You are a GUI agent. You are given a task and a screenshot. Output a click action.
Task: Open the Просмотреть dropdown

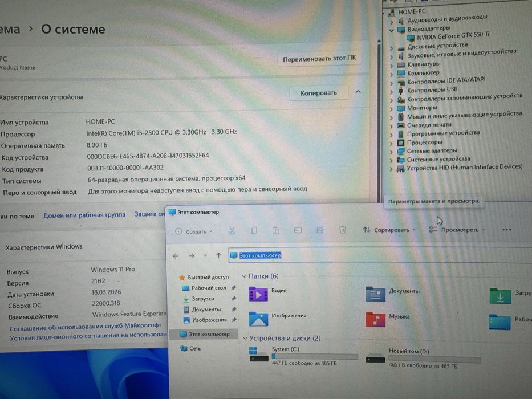457,230
